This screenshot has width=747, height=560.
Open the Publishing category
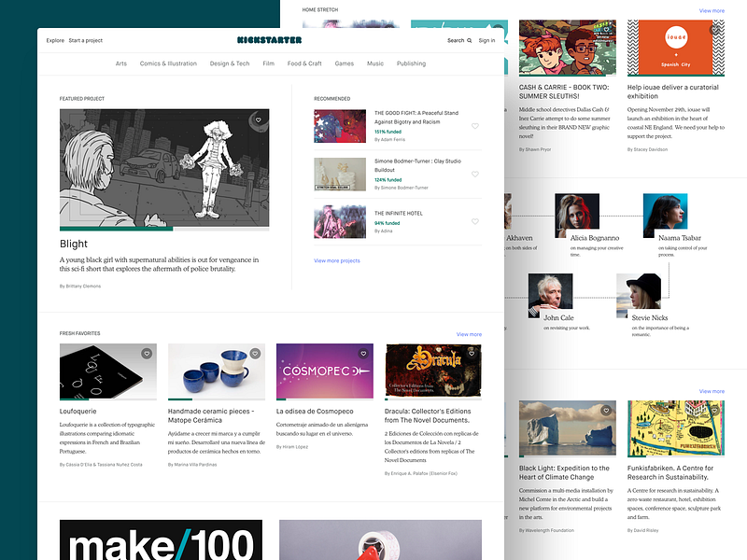click(x=411, y=63)
